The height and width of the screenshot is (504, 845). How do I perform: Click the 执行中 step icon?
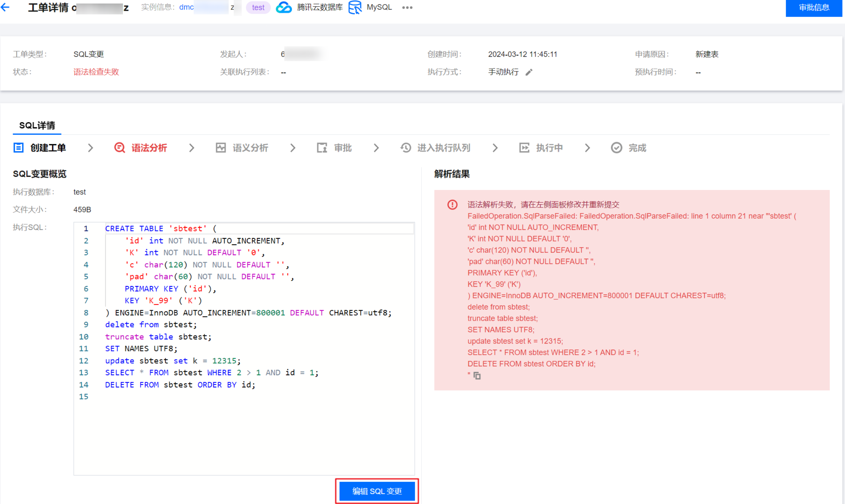click(x=524, y=148)
